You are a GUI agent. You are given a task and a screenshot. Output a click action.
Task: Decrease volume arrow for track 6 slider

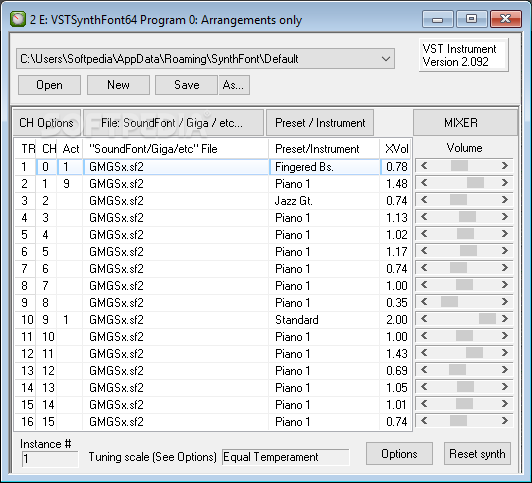[424, 251]
